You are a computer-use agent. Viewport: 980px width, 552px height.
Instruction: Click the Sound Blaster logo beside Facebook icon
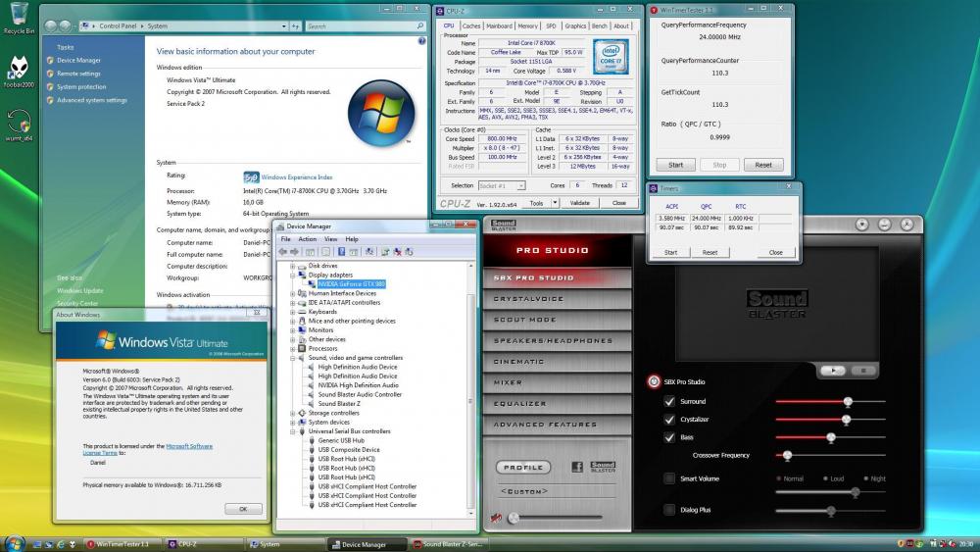[x=603, y=467]
